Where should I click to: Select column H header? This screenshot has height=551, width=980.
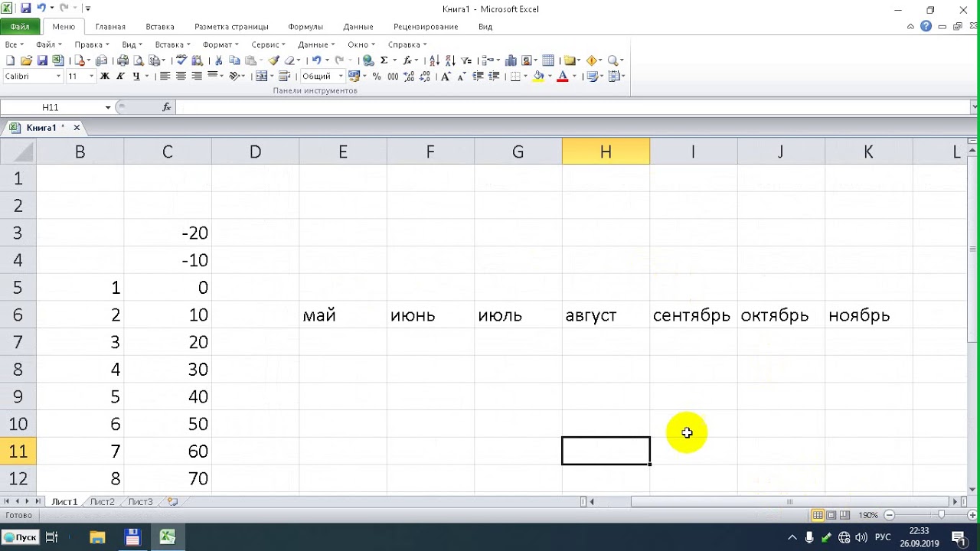606,152
